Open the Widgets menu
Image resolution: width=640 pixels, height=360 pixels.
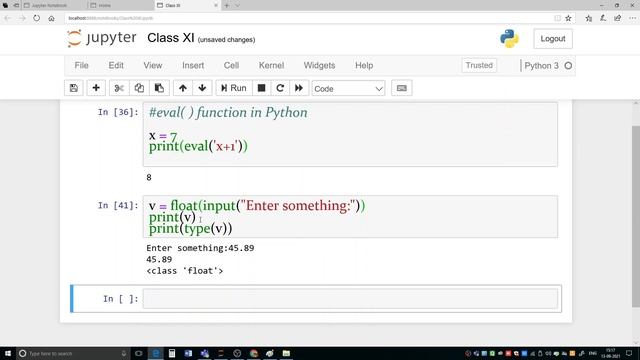click(x=319, y=65)
